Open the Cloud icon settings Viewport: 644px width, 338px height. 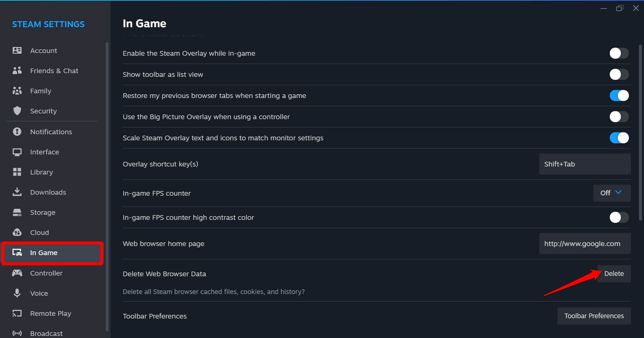point(17,233)
